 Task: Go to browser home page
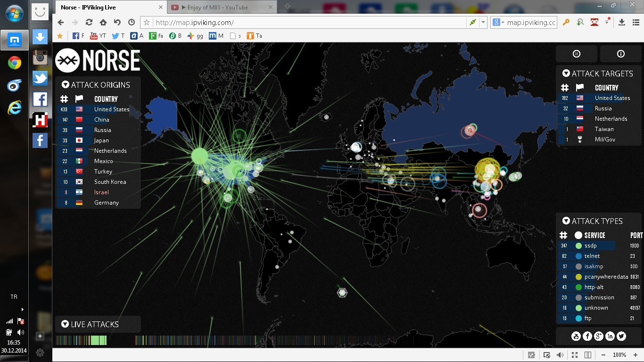(x=103, y=22)
